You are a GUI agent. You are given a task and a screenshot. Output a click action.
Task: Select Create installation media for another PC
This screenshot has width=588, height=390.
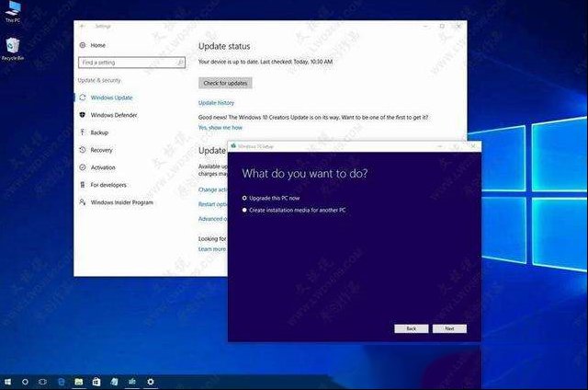[x=294, y=211]
